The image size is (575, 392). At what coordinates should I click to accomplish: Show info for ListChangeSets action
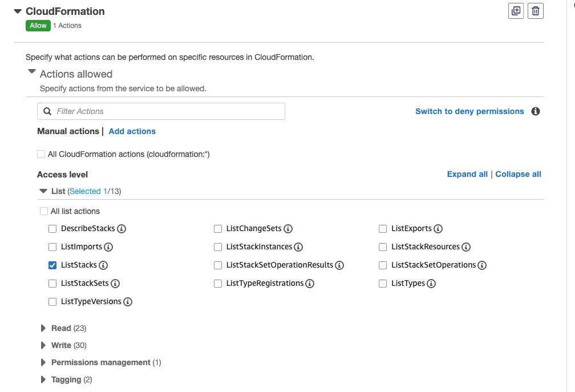(x=288, y=229)
